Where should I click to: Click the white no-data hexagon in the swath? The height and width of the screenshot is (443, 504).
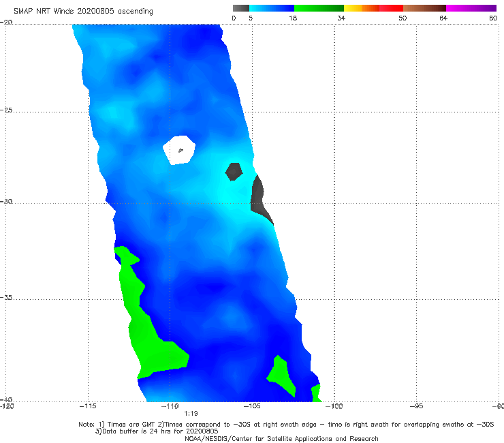point(179,150)
